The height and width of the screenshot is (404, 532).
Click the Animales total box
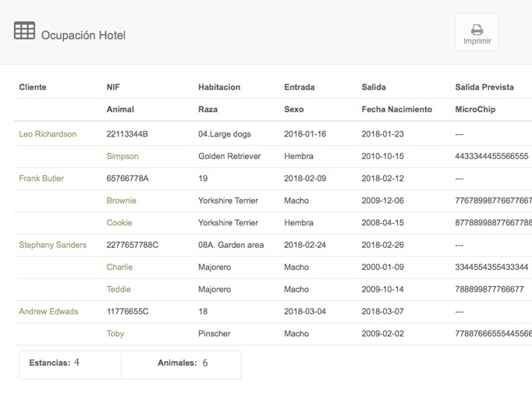pos(181,363)
